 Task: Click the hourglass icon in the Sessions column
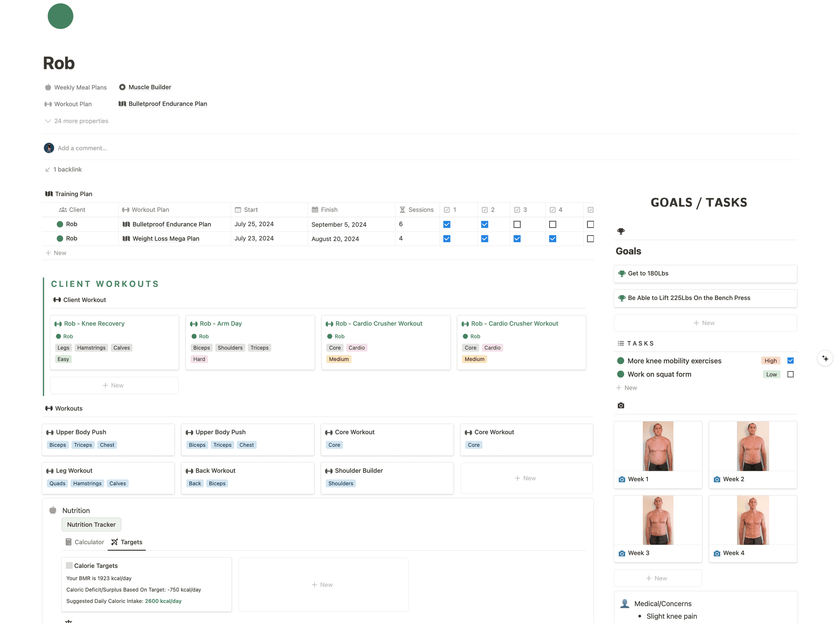[x=402, y=209]
